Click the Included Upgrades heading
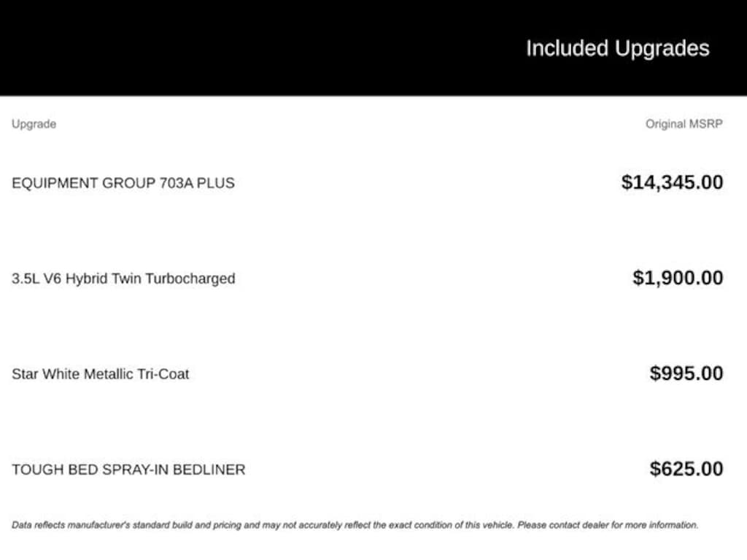Image resolution: width=747 pixels, height=560 pixels. pos(617,48)
